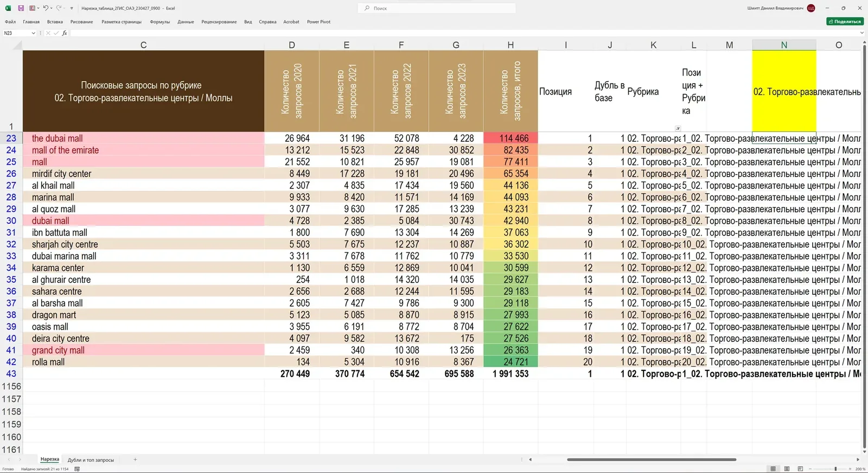Click the Excel application logo icon
This screenshot has width=868, height=473.
click(8, 8)
